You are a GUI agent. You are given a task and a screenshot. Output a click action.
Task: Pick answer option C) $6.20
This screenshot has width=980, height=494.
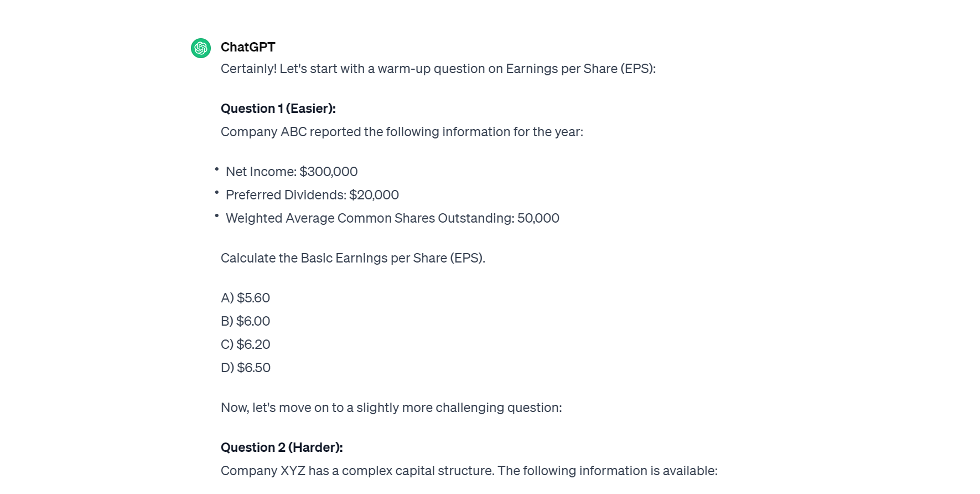click(245, 344)
